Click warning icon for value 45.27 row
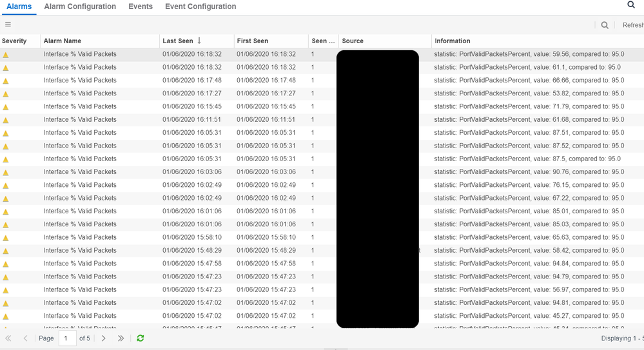 6,316
